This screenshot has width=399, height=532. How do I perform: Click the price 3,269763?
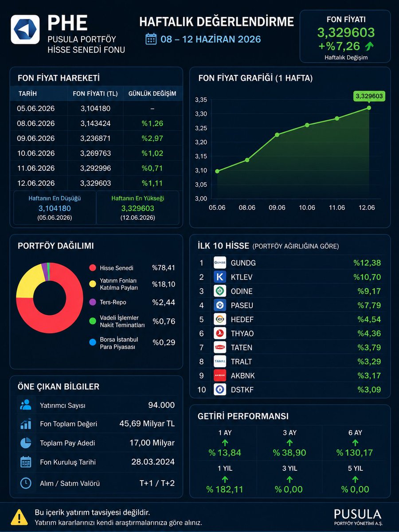(x=95, y=153)
